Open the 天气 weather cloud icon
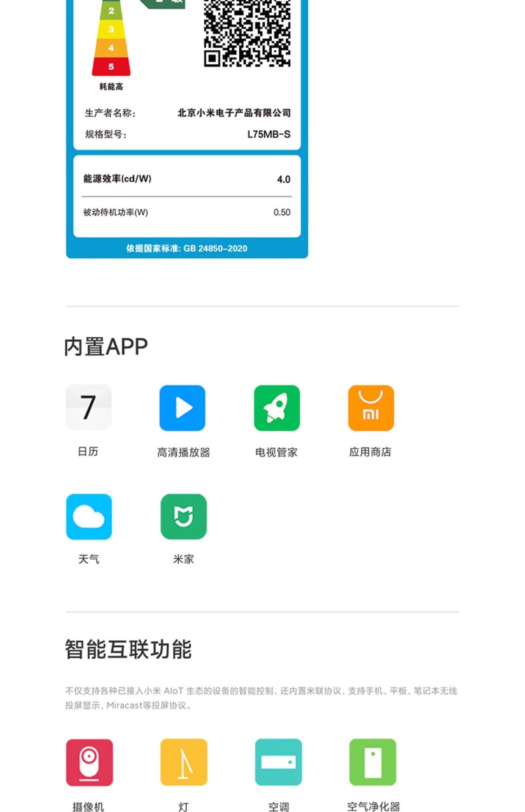 click(x=89, y=516)
